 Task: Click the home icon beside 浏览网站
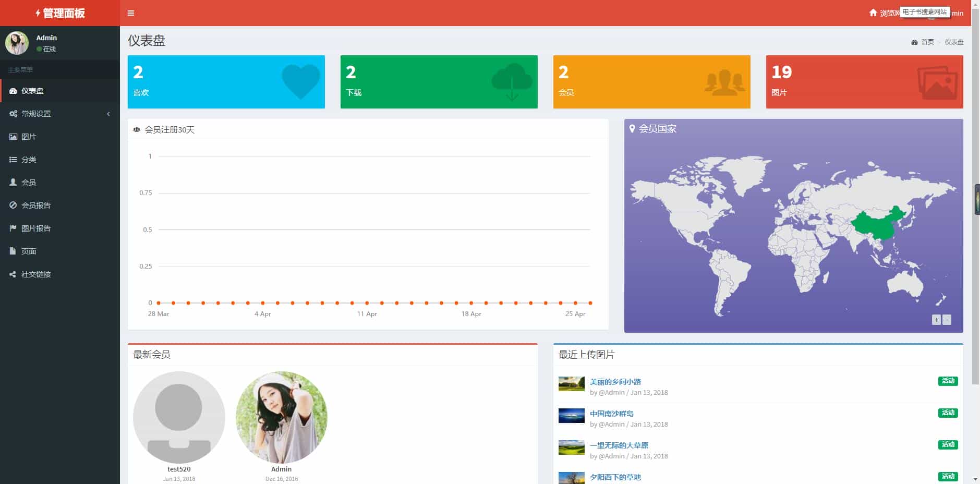(873, 13)
